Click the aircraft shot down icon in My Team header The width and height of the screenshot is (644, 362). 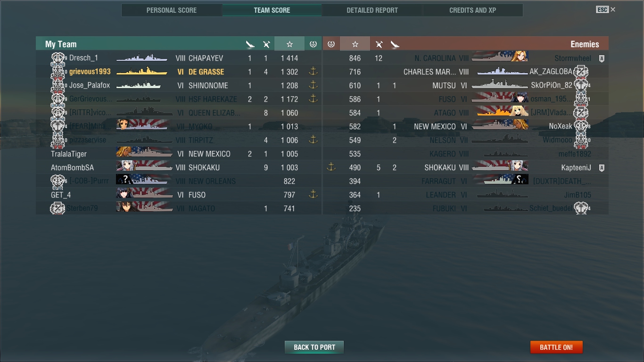pyautogui.click(x=266, y=44)
